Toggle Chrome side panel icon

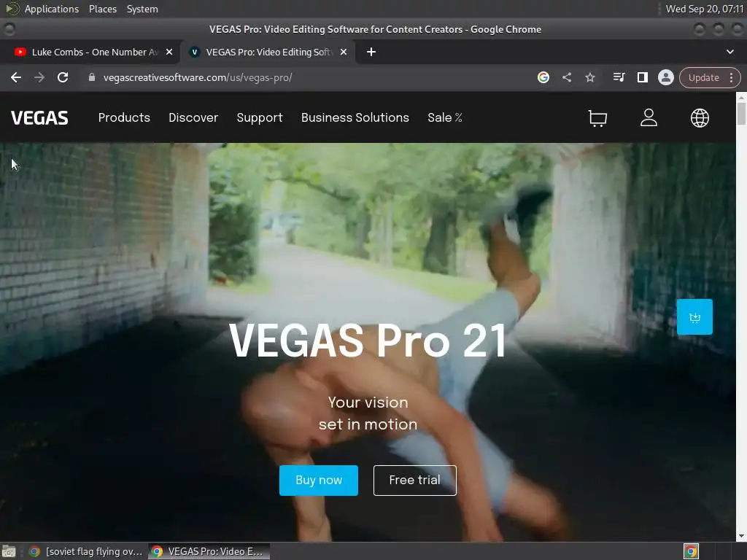click(x=642, y=77)
